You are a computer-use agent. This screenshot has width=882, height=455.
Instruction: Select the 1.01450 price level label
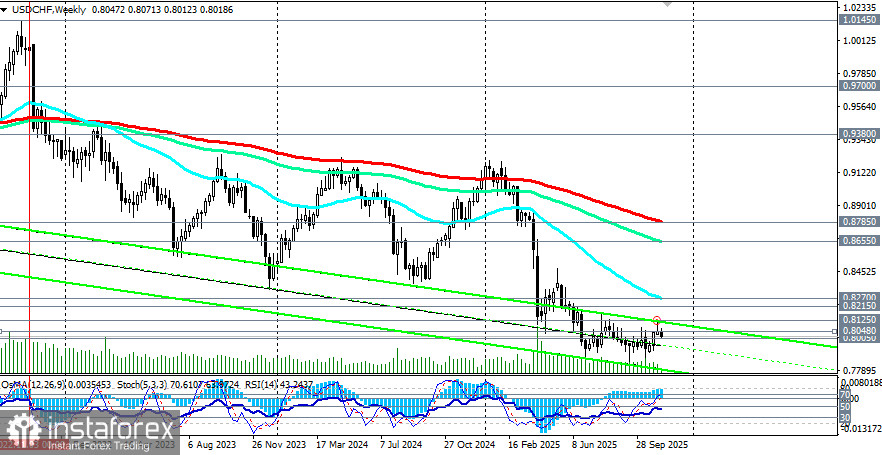(860, 20)
